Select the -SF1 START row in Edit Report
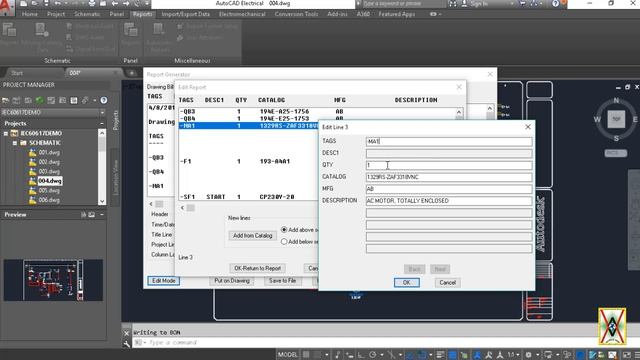 point(248,197)
